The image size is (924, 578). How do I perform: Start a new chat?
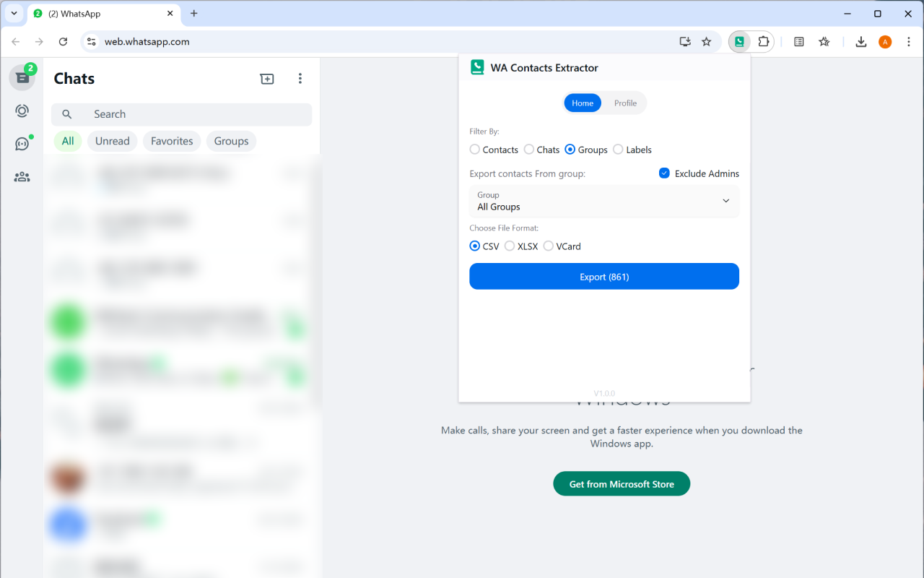[x=266, y=79]
